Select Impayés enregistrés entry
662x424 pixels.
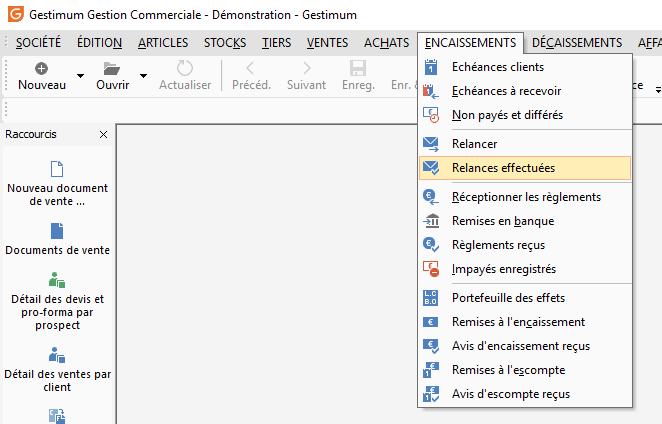point(525,269)
